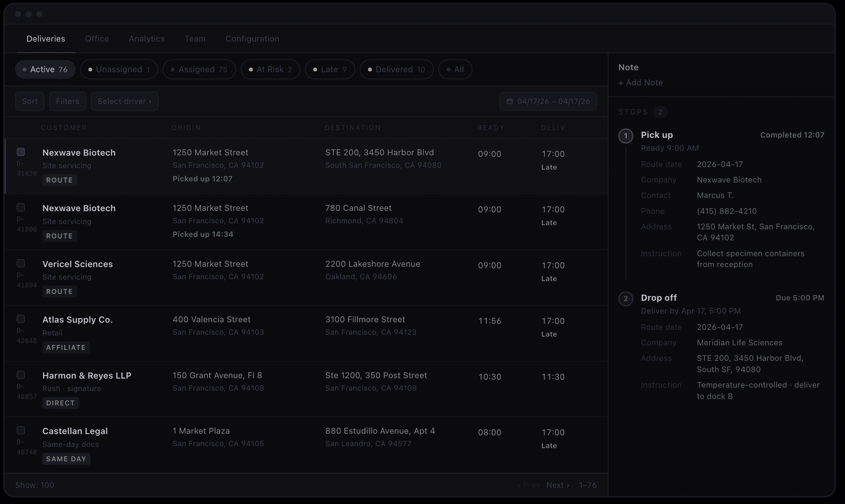
Task: Click the stops count badge showing 2
Action: pyautogui.click(x=660, y=112)
